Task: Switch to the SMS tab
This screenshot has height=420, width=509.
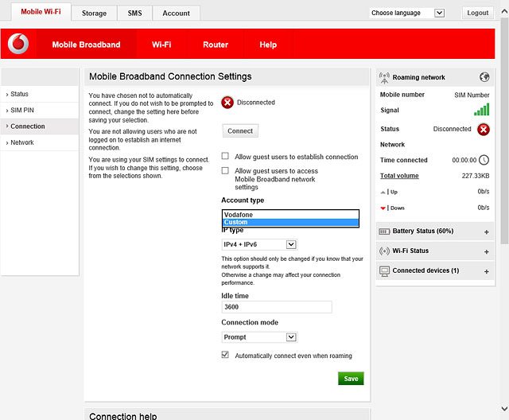Action: tap(134, 14)
